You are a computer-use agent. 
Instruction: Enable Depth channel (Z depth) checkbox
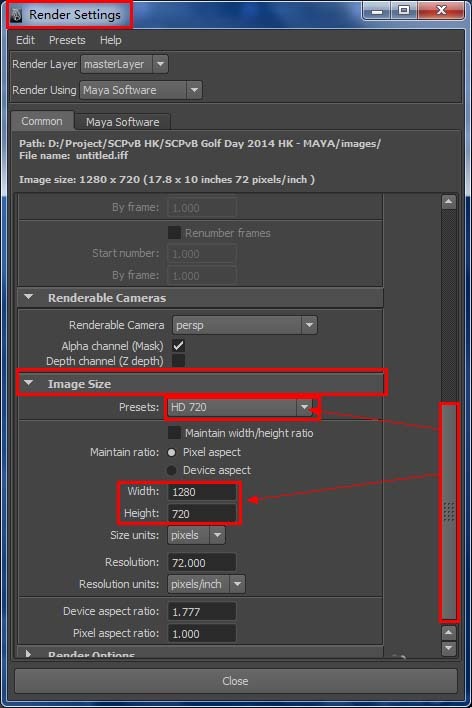[178, 361]
